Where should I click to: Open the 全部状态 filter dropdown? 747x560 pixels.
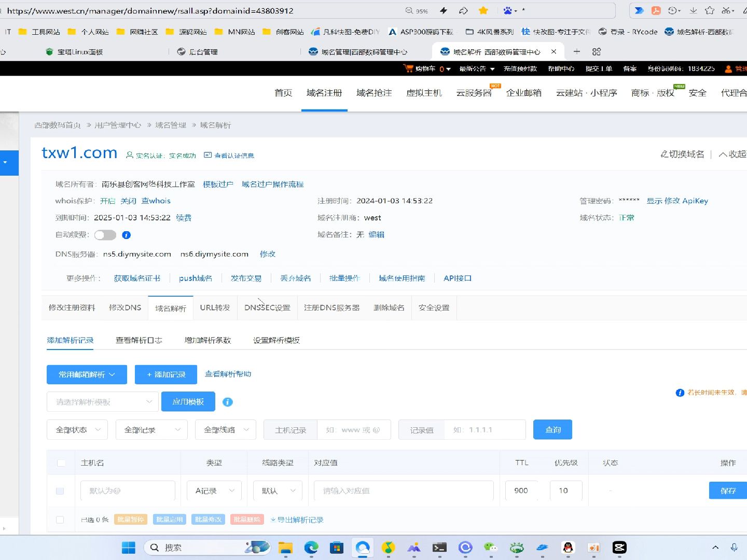tap(77, 429)
